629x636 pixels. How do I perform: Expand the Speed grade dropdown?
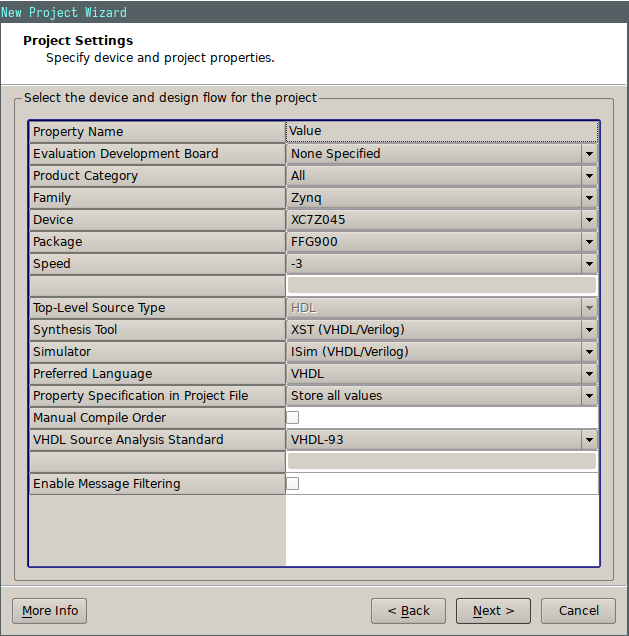pyautogui.click(x=442, y=264)
